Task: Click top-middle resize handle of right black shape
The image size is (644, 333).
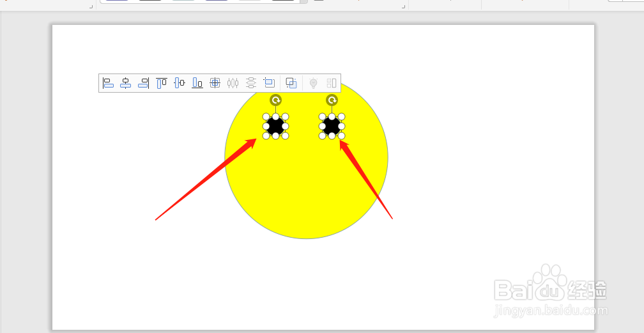Action: (x=332, y=117)
